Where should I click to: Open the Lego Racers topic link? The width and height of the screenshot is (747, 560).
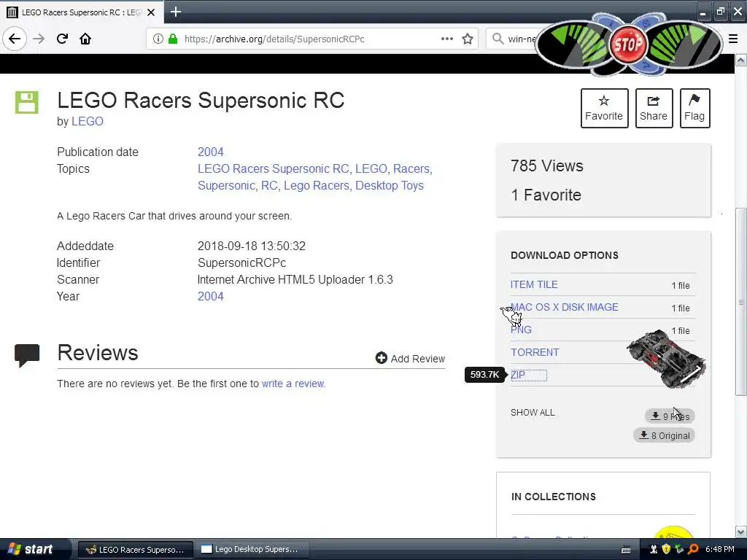point(317,185)
